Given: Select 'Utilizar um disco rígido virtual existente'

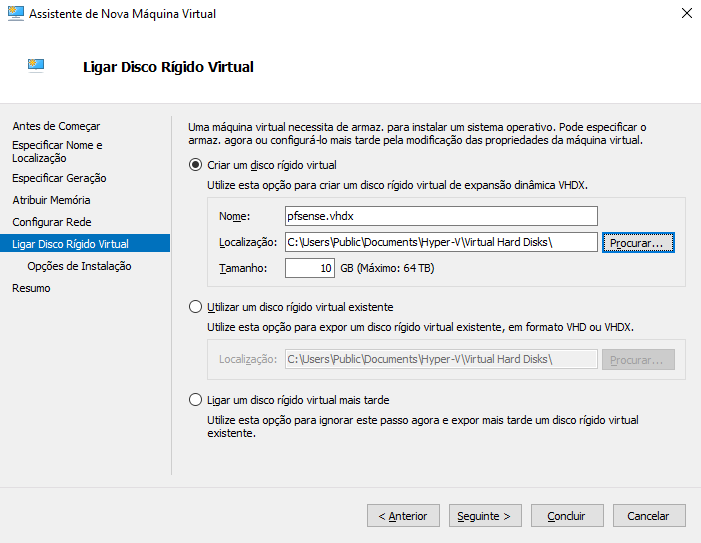Looking at the screenshot, I should coord(196,307).
